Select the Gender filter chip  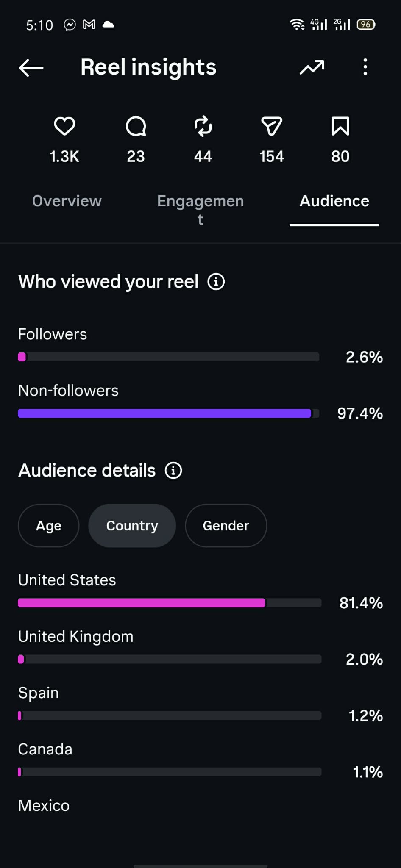(x=226, y=526)
